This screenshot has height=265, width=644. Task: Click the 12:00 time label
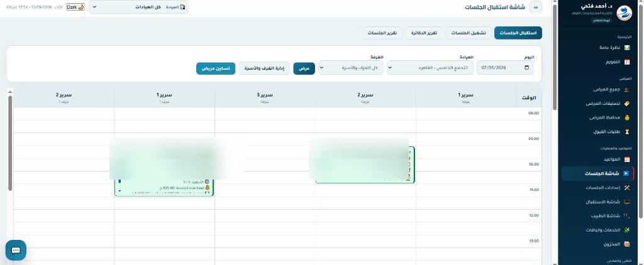click(533, 215)
